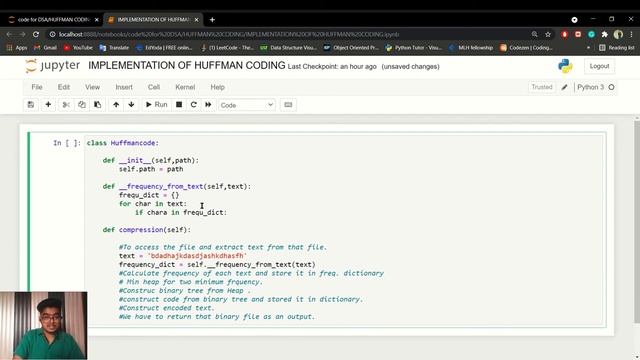
Task: Open the Extensions puzzle icon
Action: [x=604, y=34]
